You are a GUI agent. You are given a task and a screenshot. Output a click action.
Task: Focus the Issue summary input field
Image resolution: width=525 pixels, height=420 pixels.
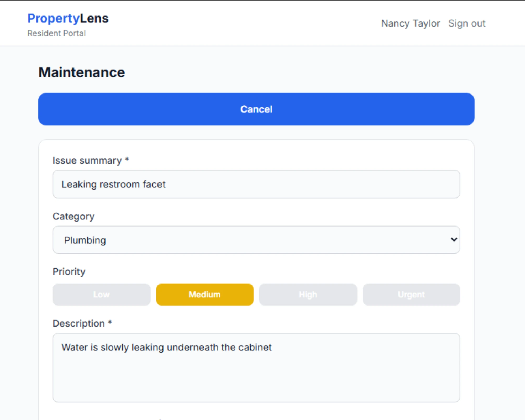(x=256, y=184)
